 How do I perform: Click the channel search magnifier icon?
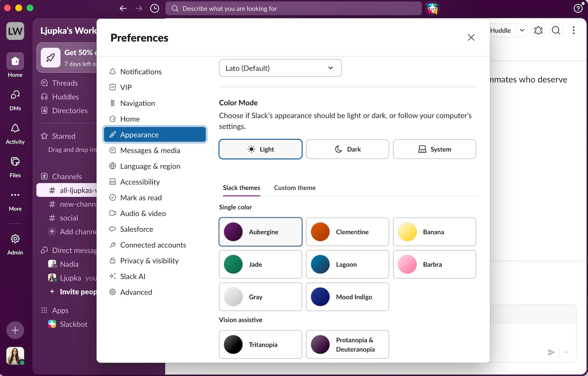tap(556, 30)
